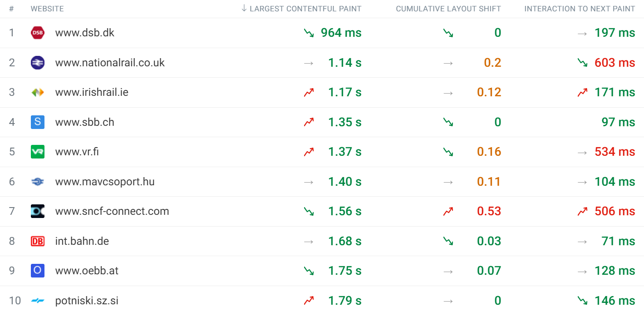The width and height of the screenshot is (644, 312).
Task: Open the int.bahn.de website row
Action: pyautogui.click(x=322, y=241)
